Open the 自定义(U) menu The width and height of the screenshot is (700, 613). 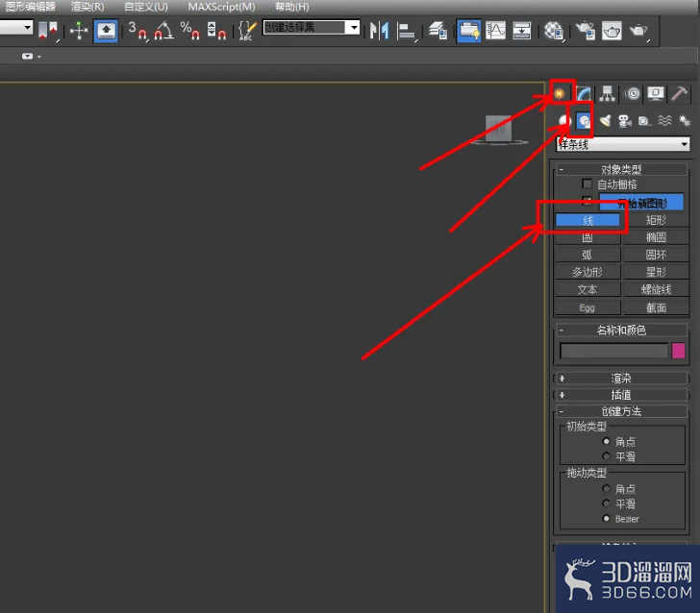coord(146,7)
